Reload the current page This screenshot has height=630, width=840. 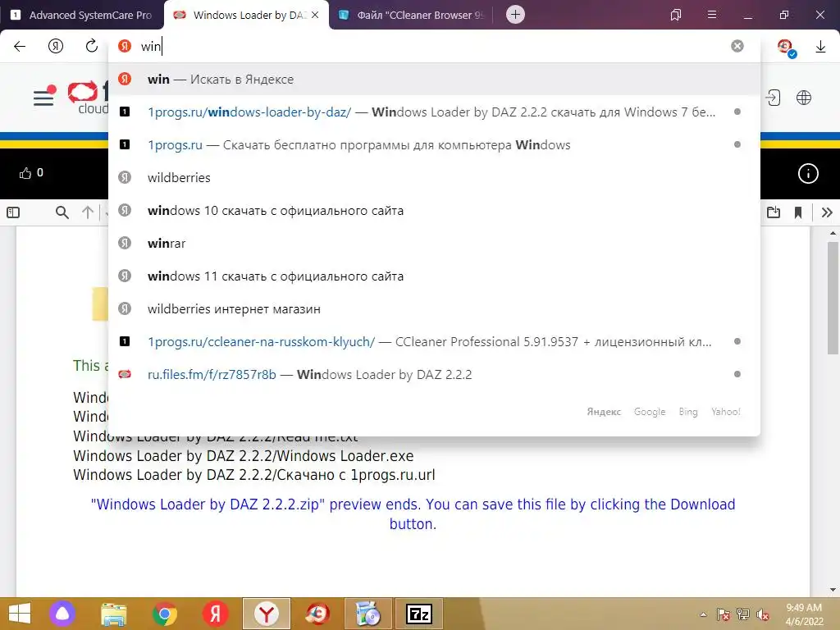(x=92, y=46)
